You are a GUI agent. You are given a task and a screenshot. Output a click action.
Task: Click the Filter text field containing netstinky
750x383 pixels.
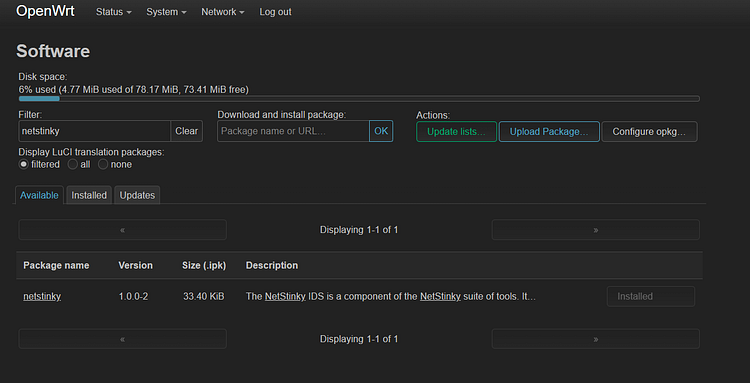94,131
